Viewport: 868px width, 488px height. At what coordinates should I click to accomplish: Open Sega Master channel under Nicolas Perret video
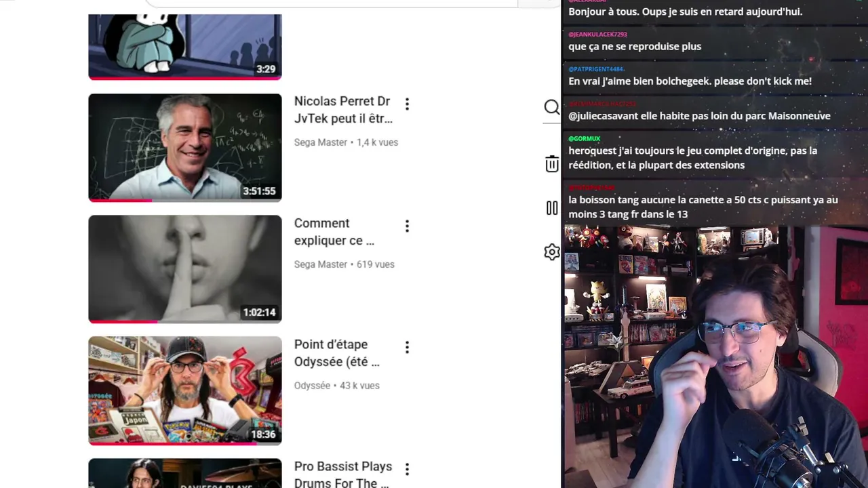tap(321, 142)
